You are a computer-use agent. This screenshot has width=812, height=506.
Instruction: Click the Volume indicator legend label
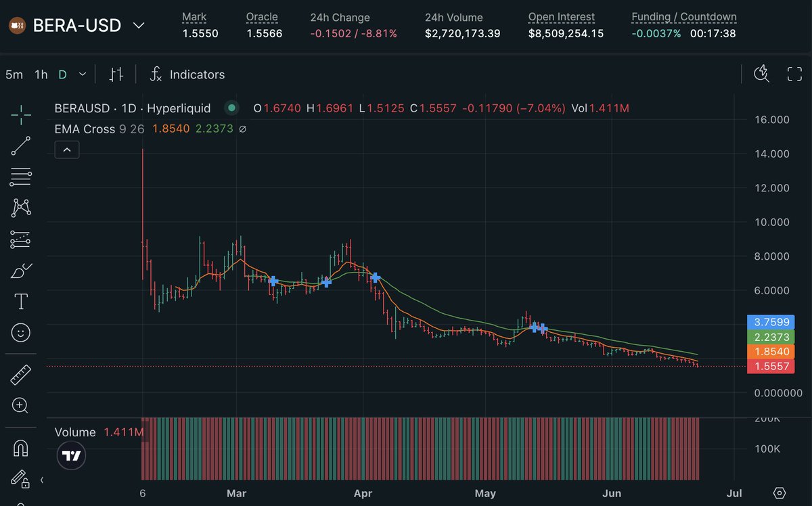click(x=76, y=432)
